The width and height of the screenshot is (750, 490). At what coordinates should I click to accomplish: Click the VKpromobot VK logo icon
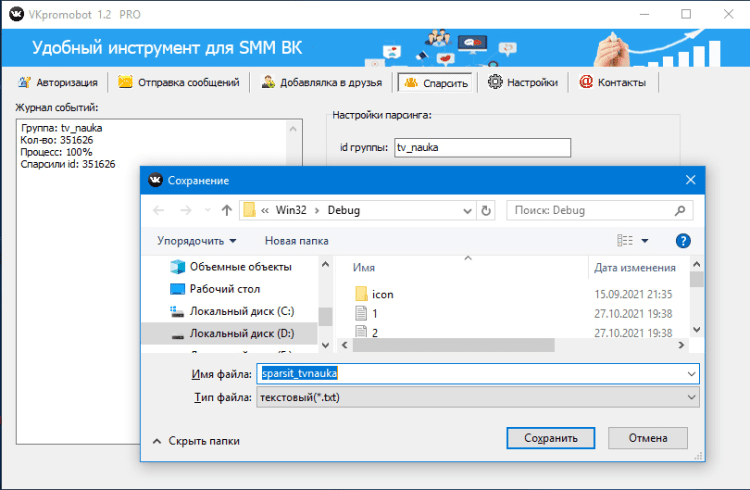pyautogui.click(x=16, y=14)
